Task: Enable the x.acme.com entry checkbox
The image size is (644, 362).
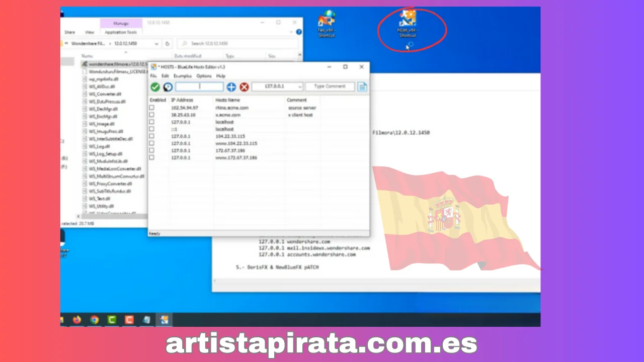Action: [151, 115]
